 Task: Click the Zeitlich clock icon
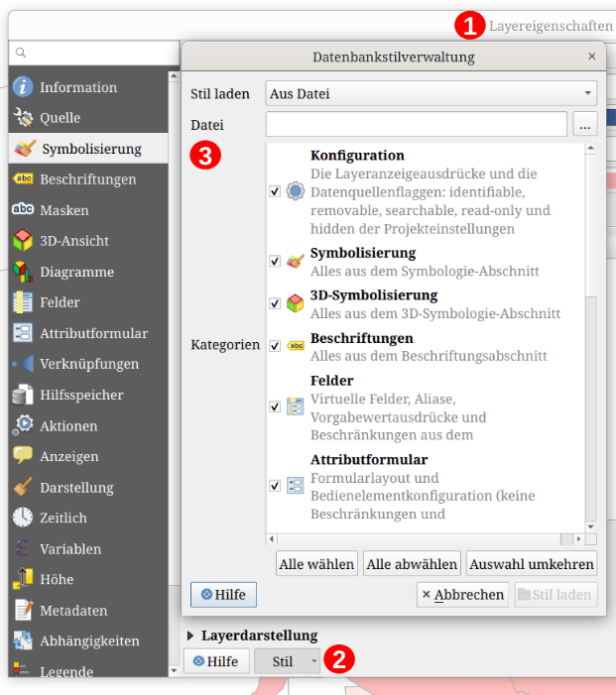pos(23,518)
